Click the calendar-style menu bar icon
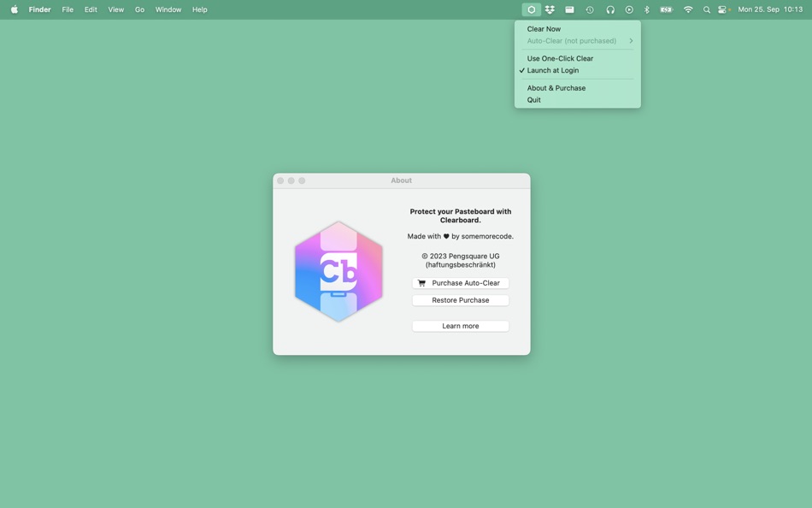The width and height of the screenshot is (812, 508). click(569, 9)
